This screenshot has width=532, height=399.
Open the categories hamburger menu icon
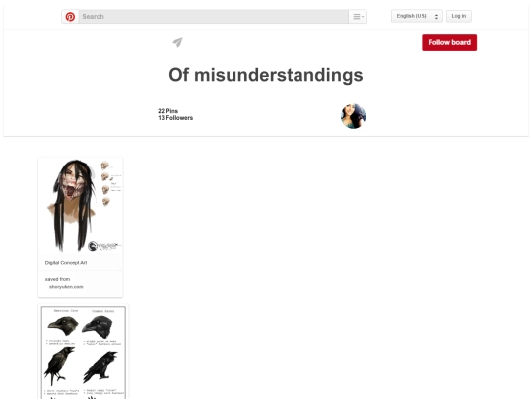tap(358, 17)
